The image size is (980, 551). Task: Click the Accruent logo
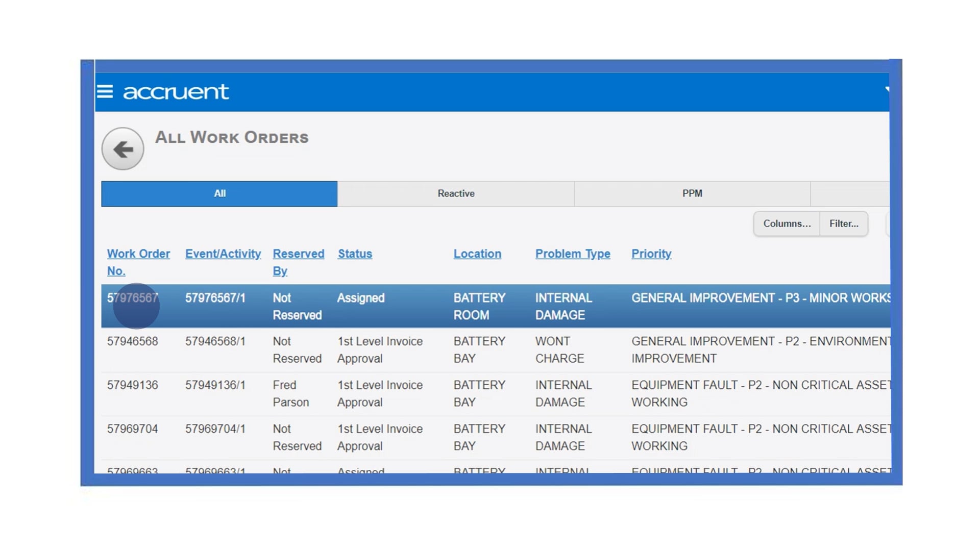pyautogui.click(x=176, y=92)
